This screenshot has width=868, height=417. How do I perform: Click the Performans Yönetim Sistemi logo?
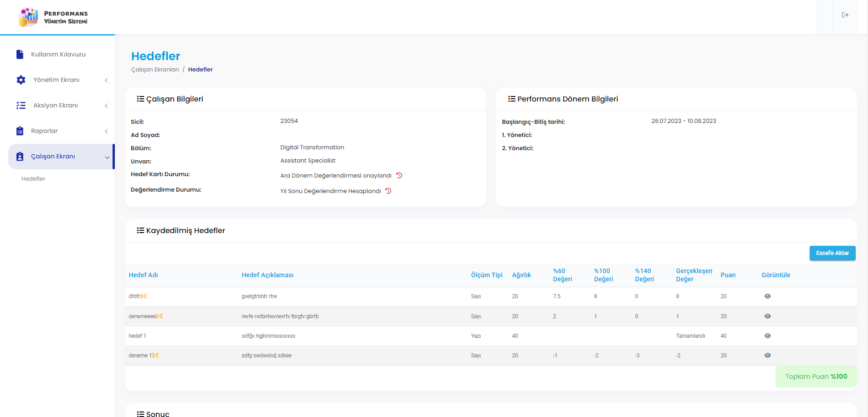pos(53,17)
